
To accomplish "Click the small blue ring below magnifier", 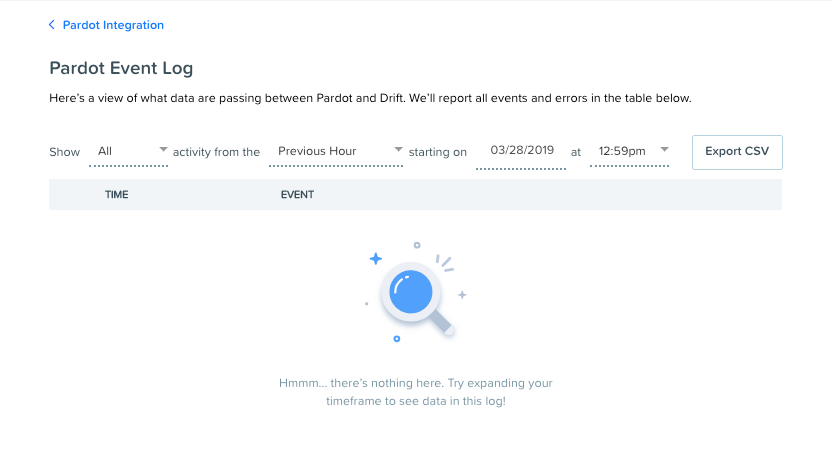I will point(396,339).
